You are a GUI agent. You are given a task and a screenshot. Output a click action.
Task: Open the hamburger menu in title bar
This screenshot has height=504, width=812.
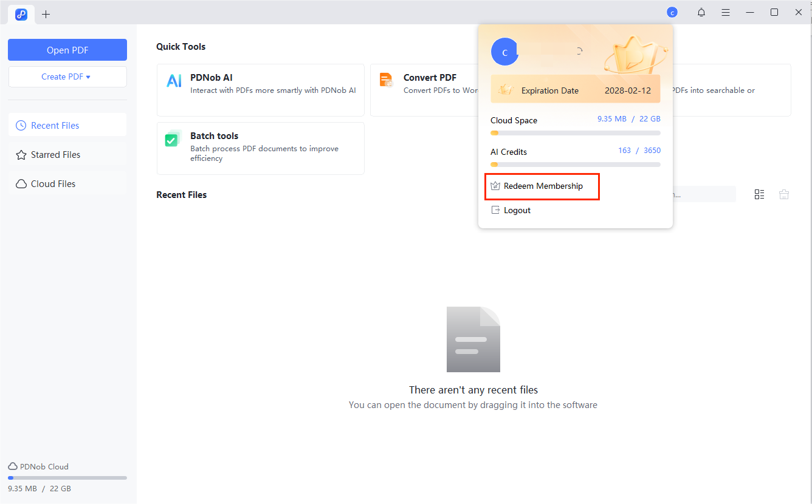[x=726, y=12]
